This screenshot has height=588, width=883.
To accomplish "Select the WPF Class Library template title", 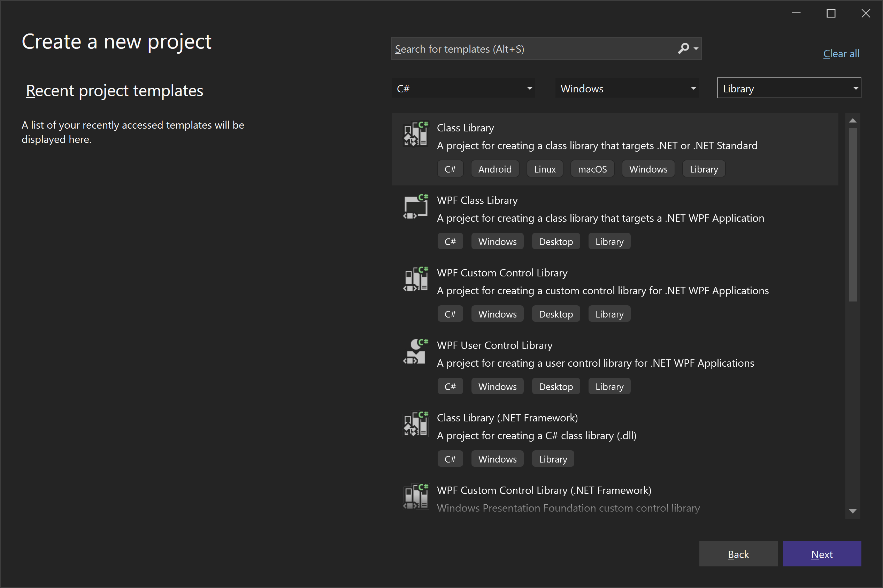I will point(477,200).
